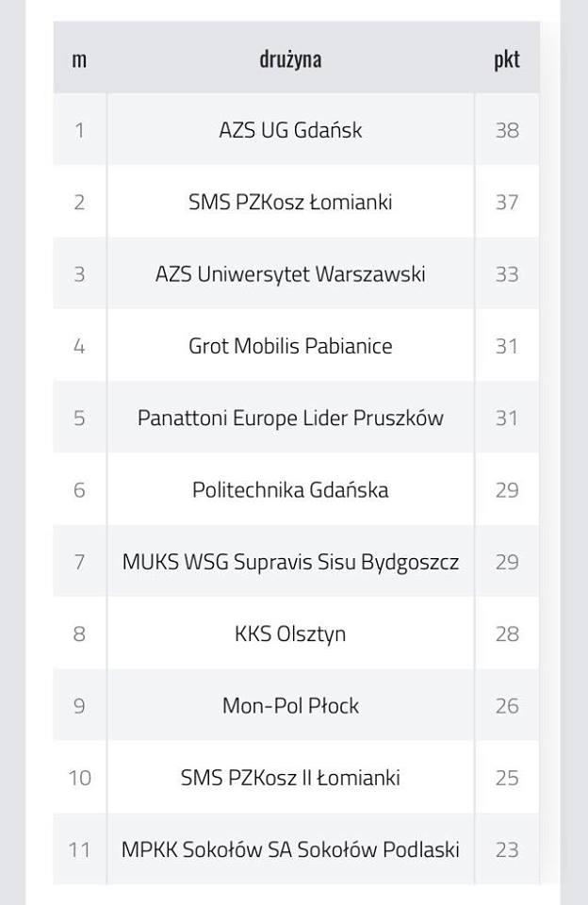Image resolution: width=588 pixels, height=905 pixels.
Task: Click SMS PZKosz II Łomianki
Action: click(x=290, y=778)
